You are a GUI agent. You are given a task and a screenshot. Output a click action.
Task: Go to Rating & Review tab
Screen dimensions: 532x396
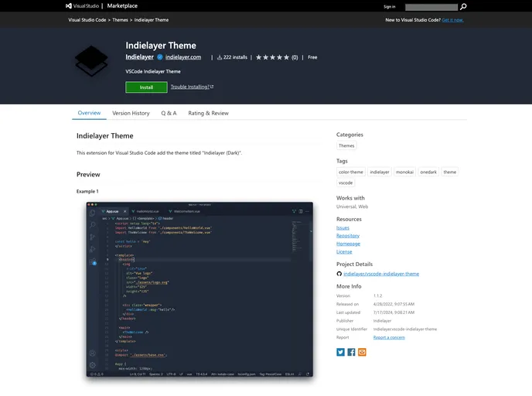pyautogui.click(x=208, y=113)
